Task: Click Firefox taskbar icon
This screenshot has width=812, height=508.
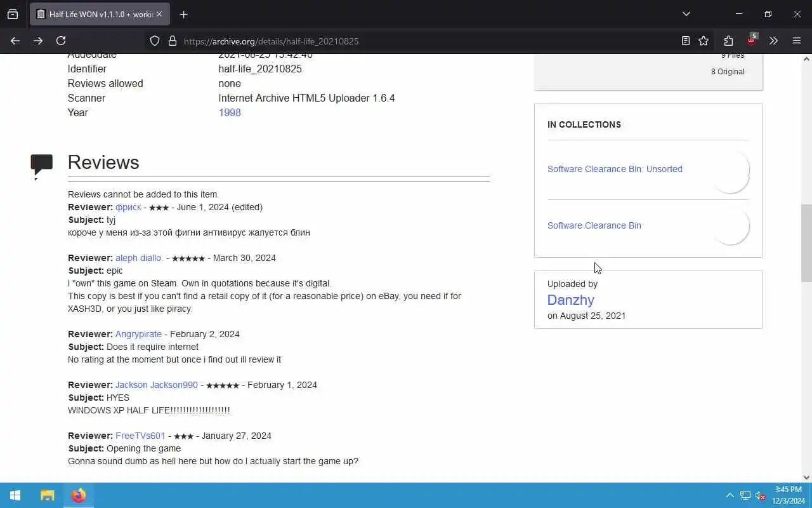Action: click(x=79, y=495)
